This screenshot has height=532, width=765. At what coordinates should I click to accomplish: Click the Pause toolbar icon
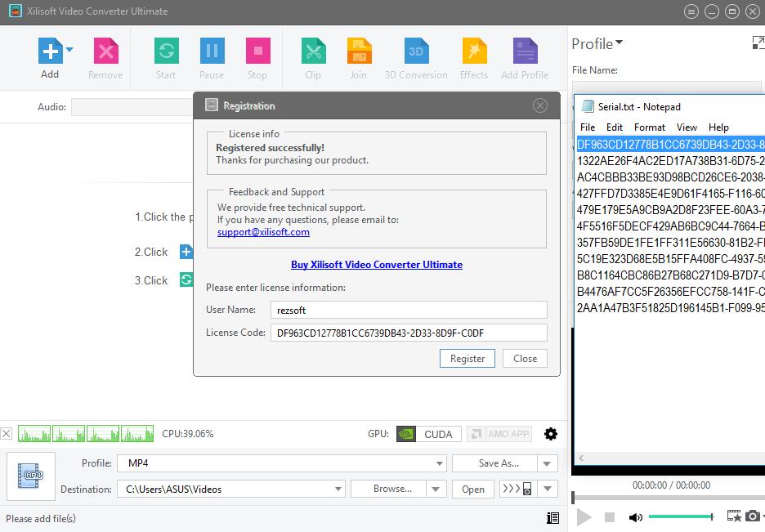212,51
